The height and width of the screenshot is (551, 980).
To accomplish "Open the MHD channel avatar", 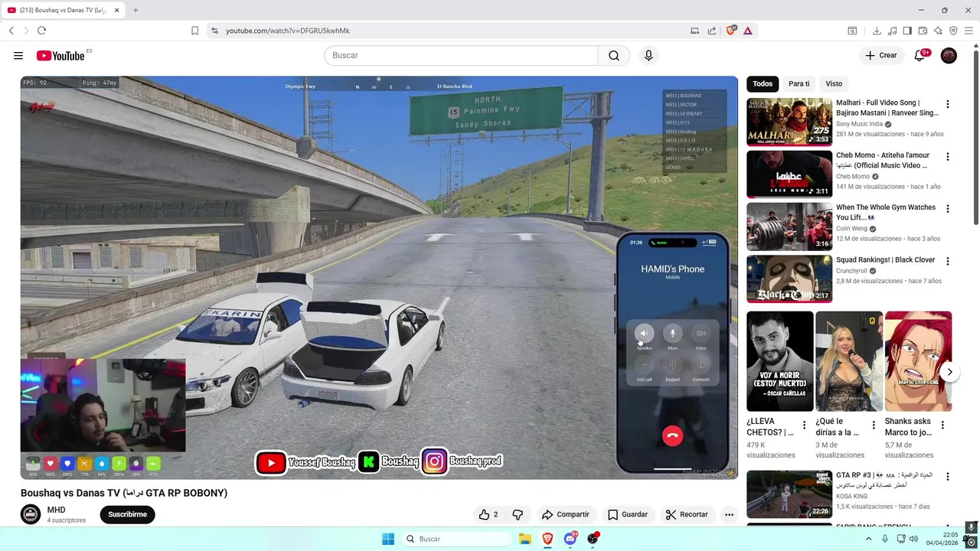I will tap(31, 514).
